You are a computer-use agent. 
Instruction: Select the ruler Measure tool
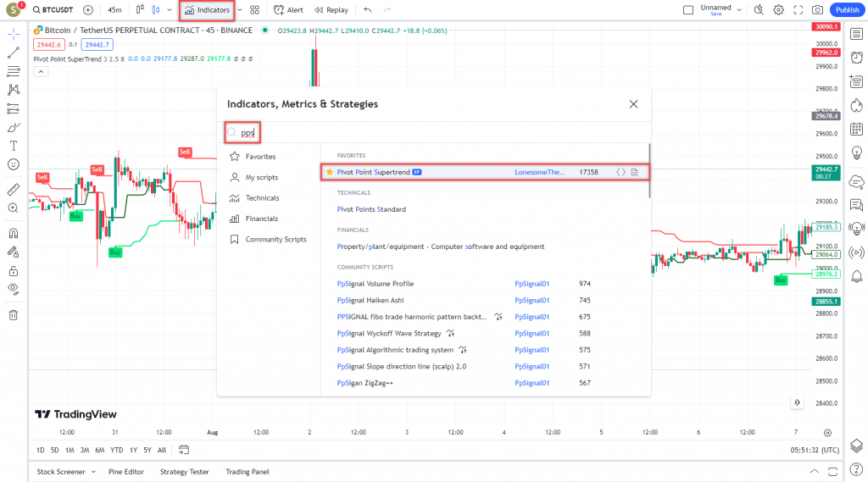[x=14, y=189]
